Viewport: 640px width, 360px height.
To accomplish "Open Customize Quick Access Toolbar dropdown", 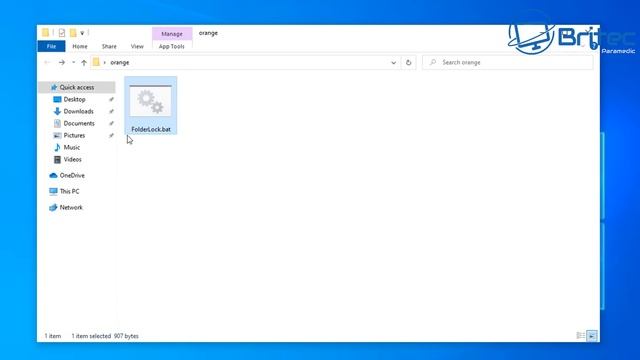I will point(82,33).
